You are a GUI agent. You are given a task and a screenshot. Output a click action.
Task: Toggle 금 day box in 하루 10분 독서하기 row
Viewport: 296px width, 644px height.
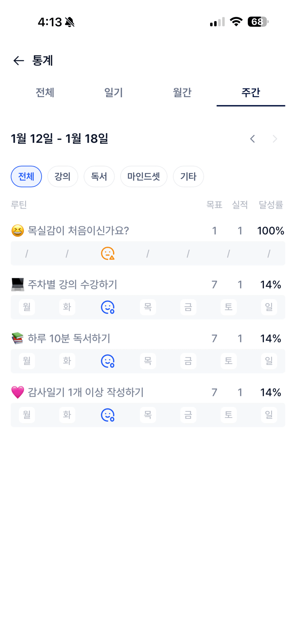(188, 361)
